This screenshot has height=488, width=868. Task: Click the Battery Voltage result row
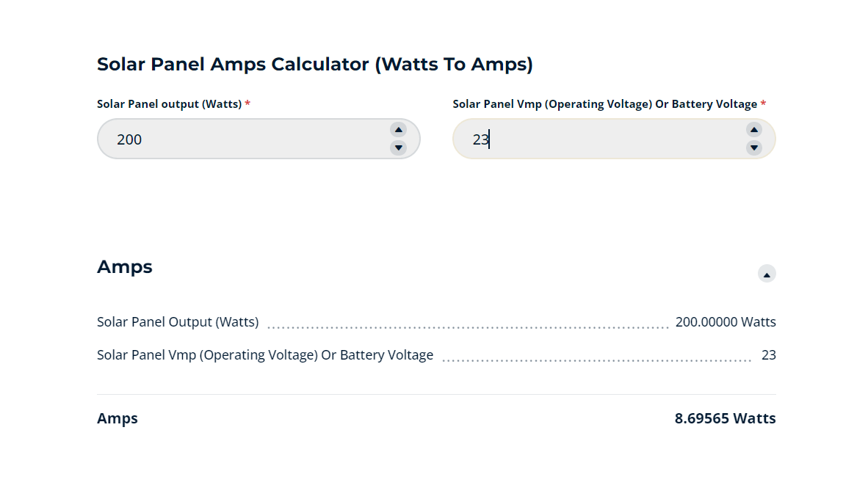point(265,354)
